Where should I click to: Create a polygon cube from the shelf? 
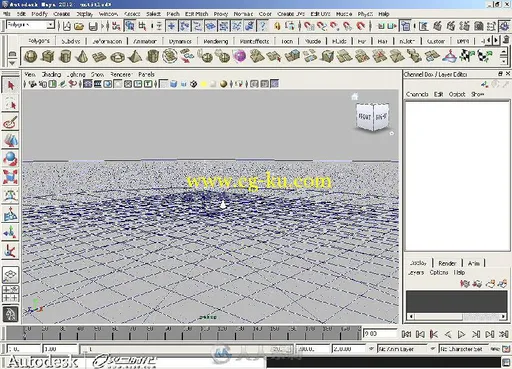coord(48,56)
